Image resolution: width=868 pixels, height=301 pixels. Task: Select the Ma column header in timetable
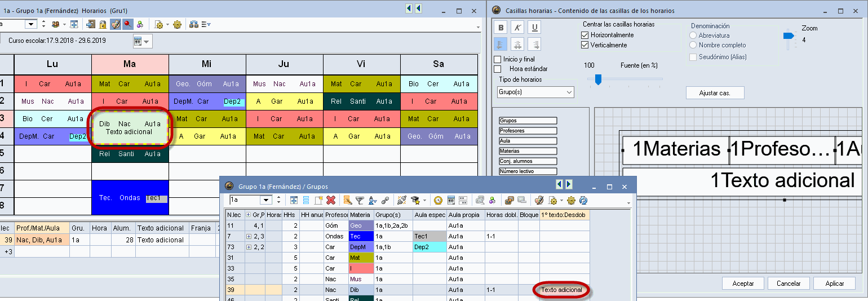tap(130, 64)
